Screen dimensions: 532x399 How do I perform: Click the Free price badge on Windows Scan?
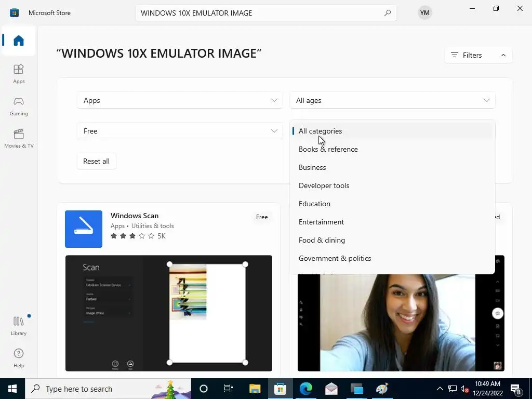(262, 217)
